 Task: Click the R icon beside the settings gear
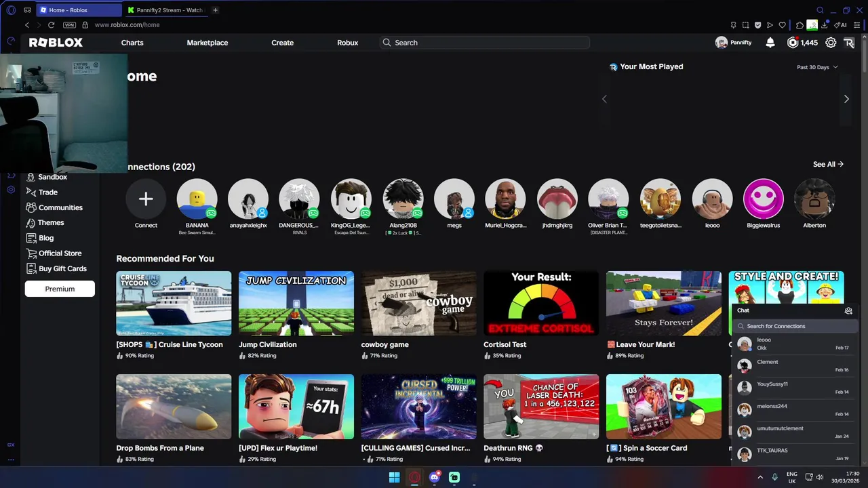849,43
